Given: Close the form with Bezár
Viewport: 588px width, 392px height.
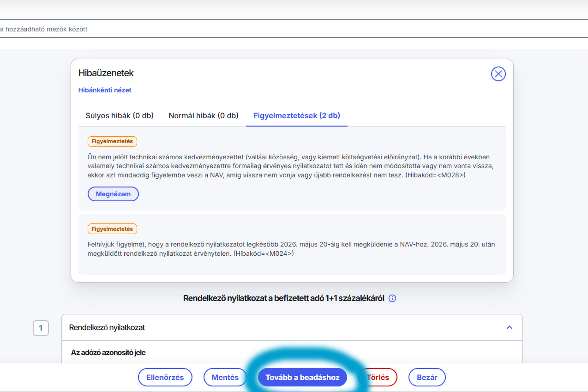Looking at the screenshot, I should [x=427, y=377].
